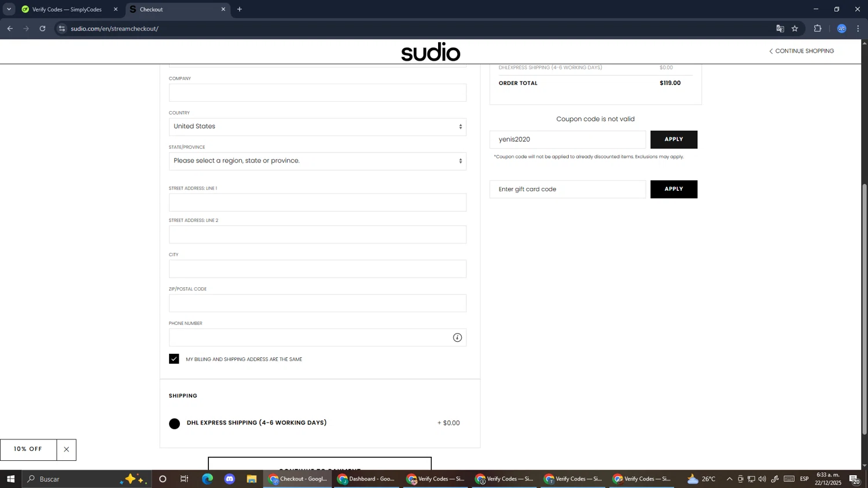Viewport: 868px width, 488px height.
Task: Click the gift card code field
Action: [567, 189]
